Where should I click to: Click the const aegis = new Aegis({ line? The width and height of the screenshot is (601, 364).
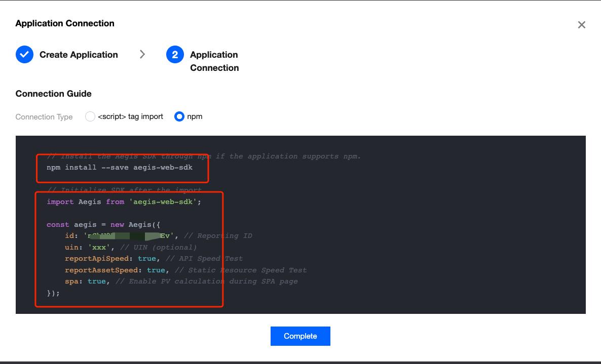coord(103,225)
